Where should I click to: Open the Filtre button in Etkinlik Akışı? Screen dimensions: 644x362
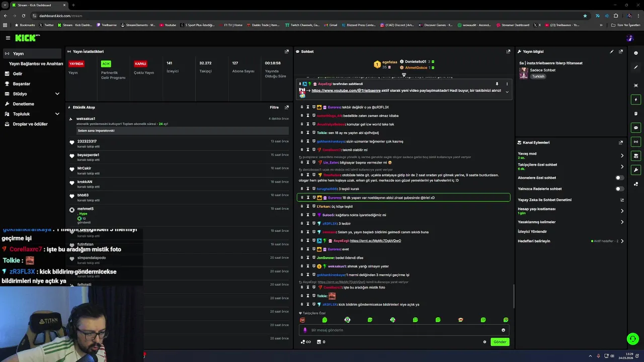[x=274, y=107]
